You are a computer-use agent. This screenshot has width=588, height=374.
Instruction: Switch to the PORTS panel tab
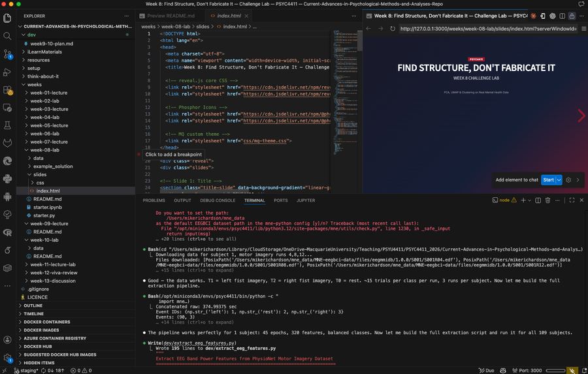(x=280, y=200)
